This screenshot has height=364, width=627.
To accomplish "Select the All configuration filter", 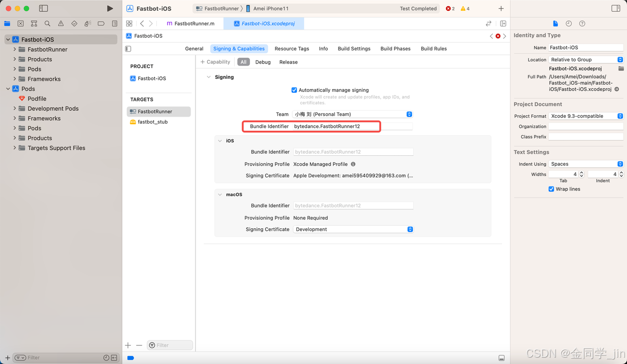I will click(243, 62).
